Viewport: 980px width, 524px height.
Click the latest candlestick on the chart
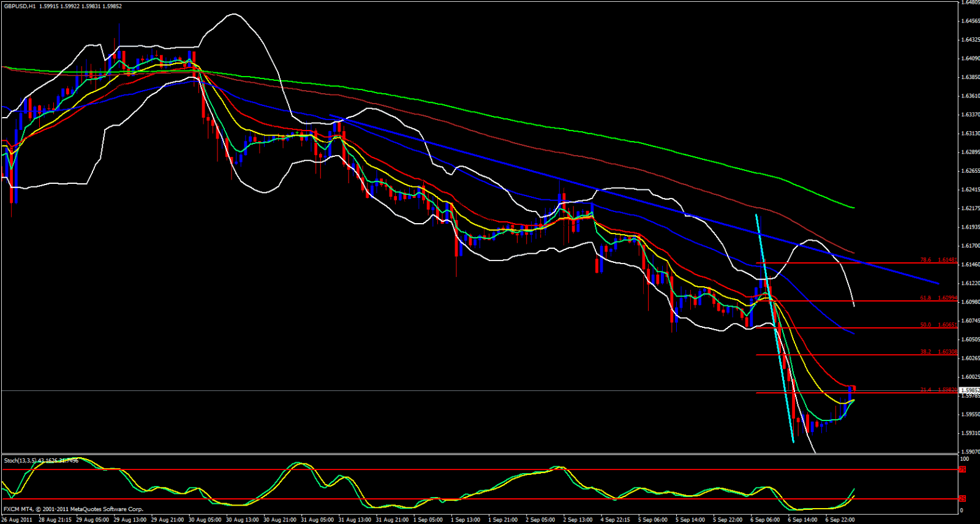pyautogui.click(x=852, y=389)
